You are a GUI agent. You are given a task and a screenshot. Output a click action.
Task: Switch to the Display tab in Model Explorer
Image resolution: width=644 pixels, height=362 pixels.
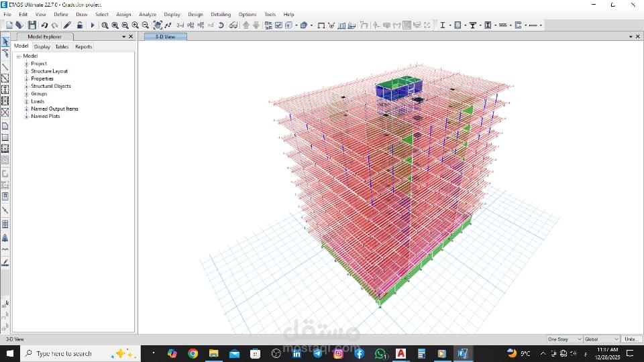[42, 47]
